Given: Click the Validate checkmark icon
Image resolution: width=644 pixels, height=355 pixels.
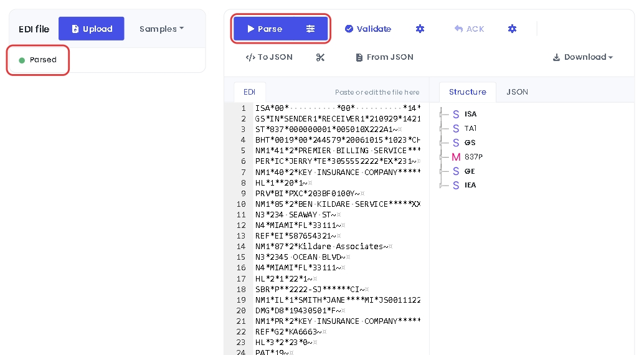Looking at the screenshot, I should click(349, 29).
